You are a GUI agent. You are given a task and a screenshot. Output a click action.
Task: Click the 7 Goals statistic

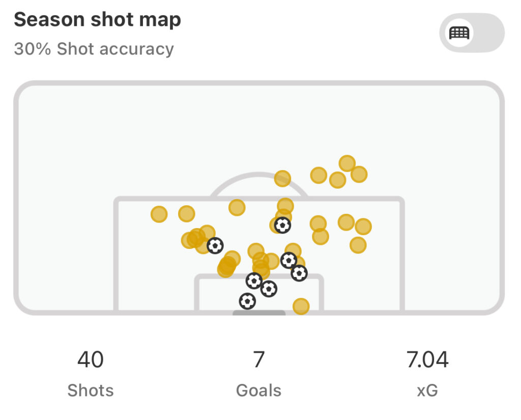tap(259, 374)
